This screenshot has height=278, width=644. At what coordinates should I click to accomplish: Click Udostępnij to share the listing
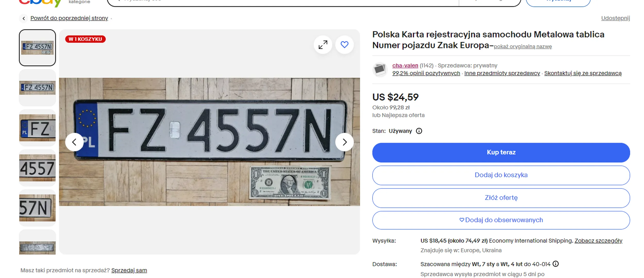(x=615, y=18)
